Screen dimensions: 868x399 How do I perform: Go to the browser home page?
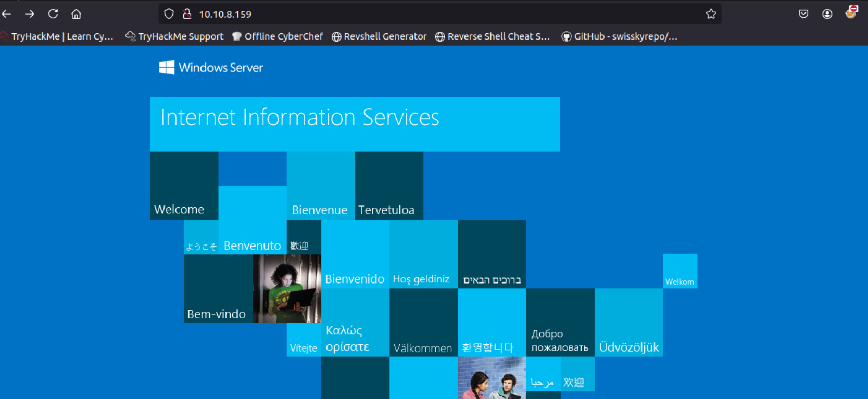[76, 14]
